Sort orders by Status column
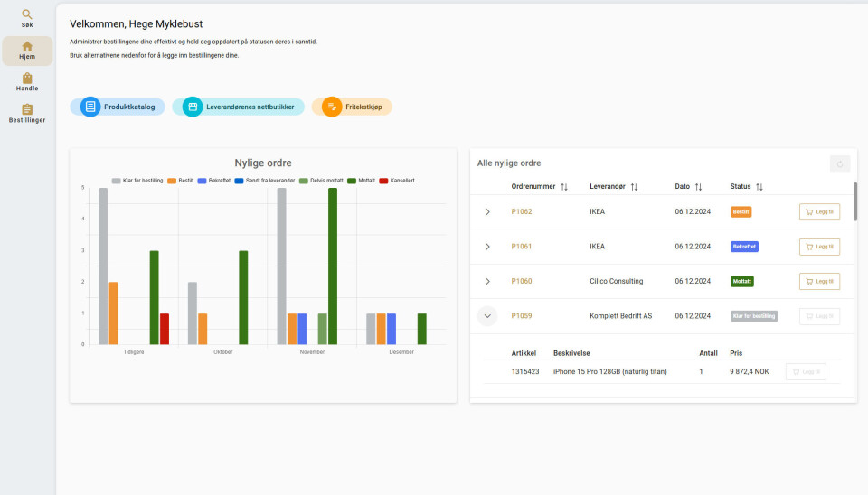Screen dimensions: 868x495 (759, 187)
